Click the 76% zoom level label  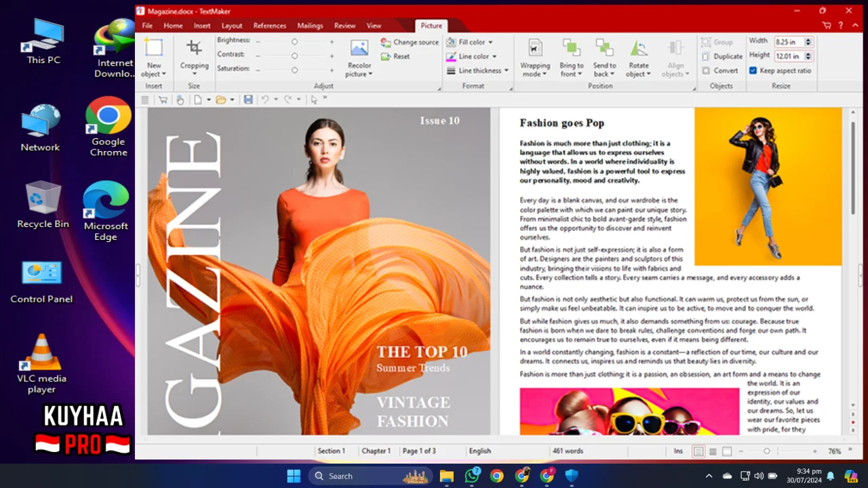[835, 451]
